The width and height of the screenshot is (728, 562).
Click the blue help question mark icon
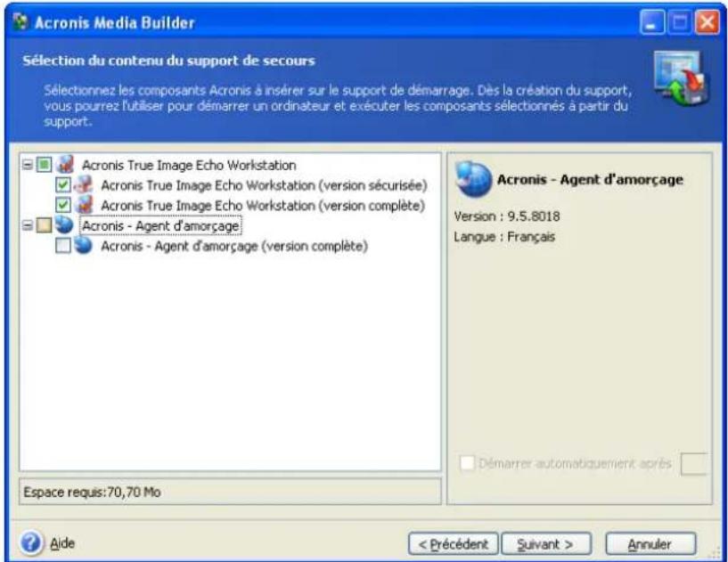(30, 543)
